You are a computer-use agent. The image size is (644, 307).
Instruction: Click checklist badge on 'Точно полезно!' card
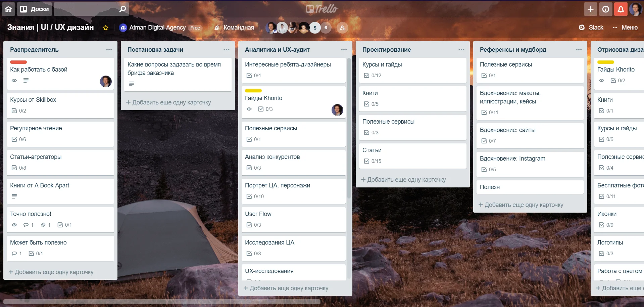pyautogui.click(x=64, y=225)
